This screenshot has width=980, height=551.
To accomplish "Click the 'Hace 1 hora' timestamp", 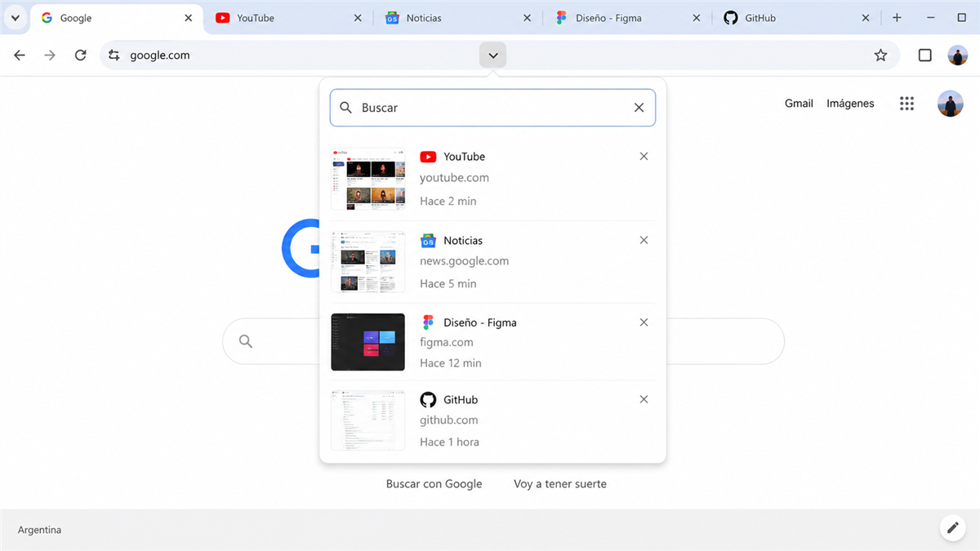I will coord(449,442).
